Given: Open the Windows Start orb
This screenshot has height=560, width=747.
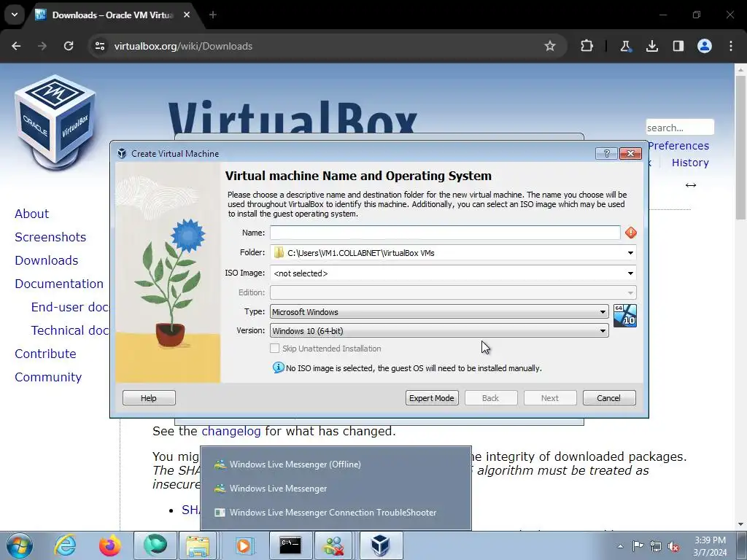Looking at the screenshot, I should (20, 545).
